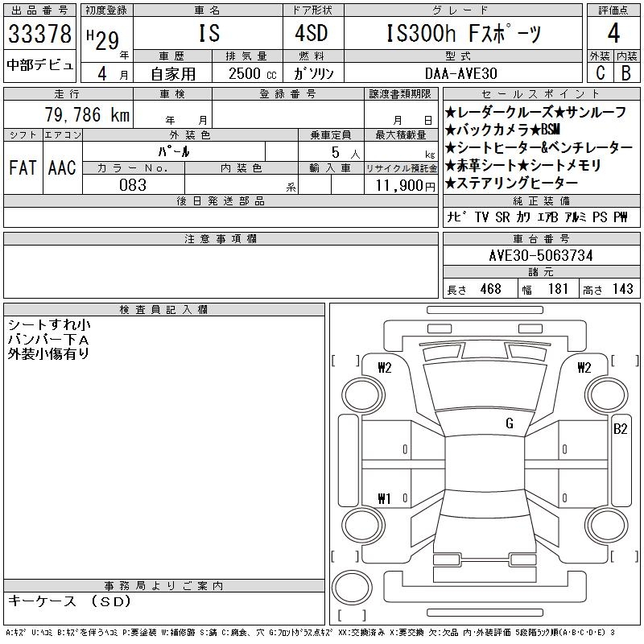Click W2 mark on right front fender
The image size is (644, 644).
(584, 368)
